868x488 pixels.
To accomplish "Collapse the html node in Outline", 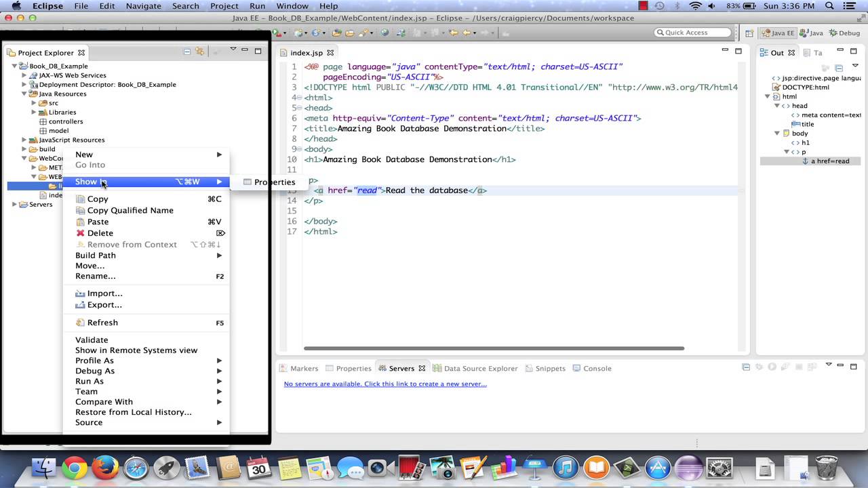I will (x=768, y=96).
